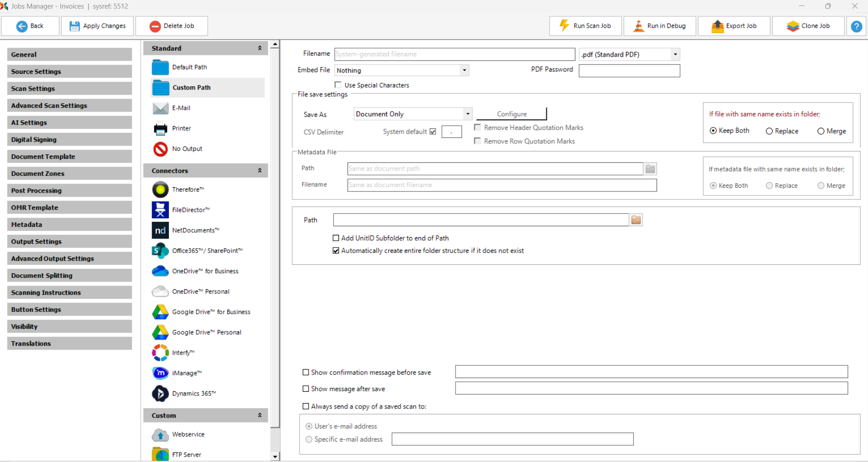Select the FileDirector connector icon
This screenshot has height=462, width=868.
(160, 210)
